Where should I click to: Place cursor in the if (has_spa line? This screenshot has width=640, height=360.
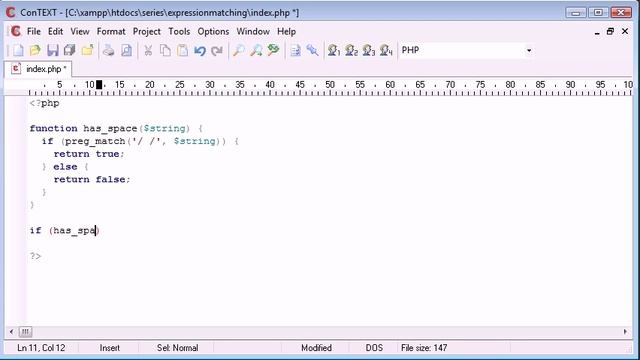(64, 231)
